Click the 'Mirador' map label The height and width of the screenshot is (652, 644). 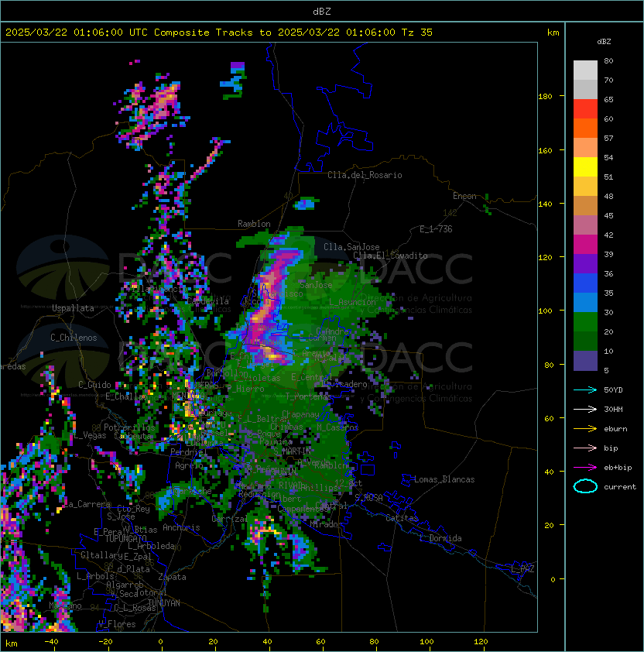[326, 524]
